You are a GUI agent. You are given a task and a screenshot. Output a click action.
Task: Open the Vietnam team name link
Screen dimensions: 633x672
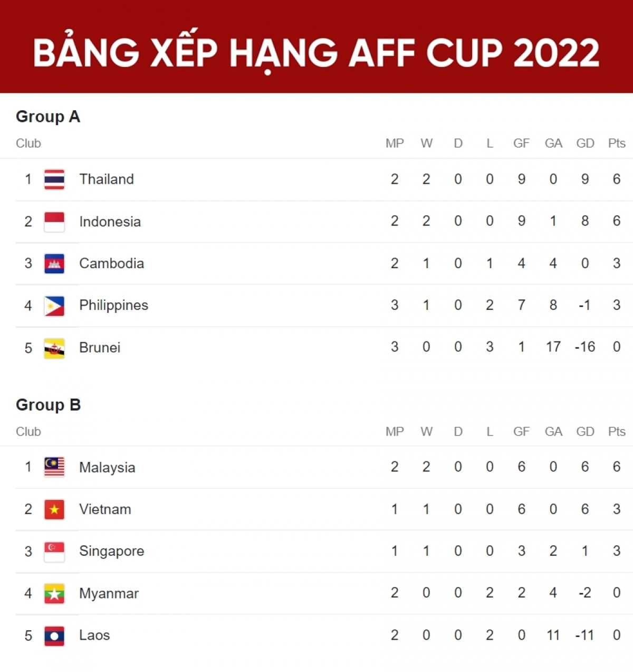pyautogui.click(x=105, y=509)
